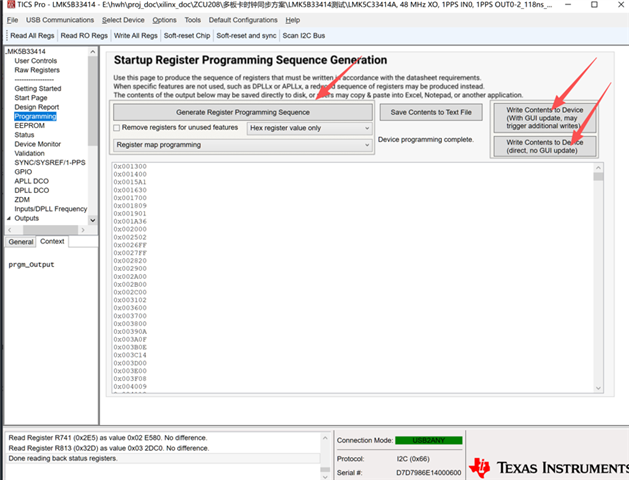Open the USB Communications menu

click(x=60, y=20)
